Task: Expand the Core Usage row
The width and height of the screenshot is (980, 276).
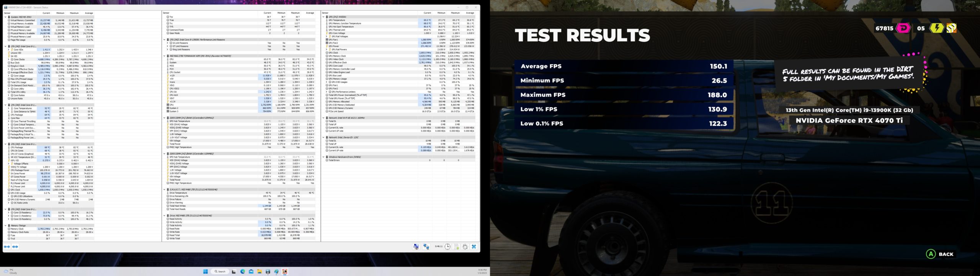Action: tap(8, 76)
